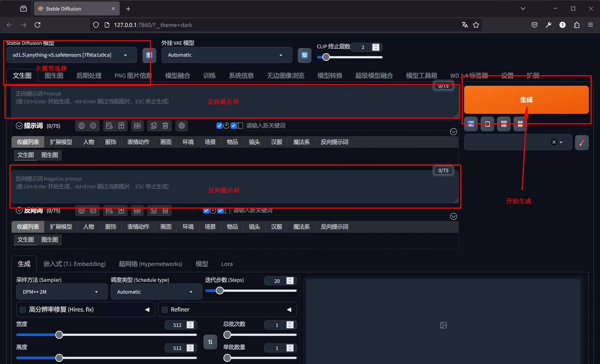The height and width of the screenshot is (364, 600).
Task: Click the floppy disk save style icon
Action: tap(520, 124)
